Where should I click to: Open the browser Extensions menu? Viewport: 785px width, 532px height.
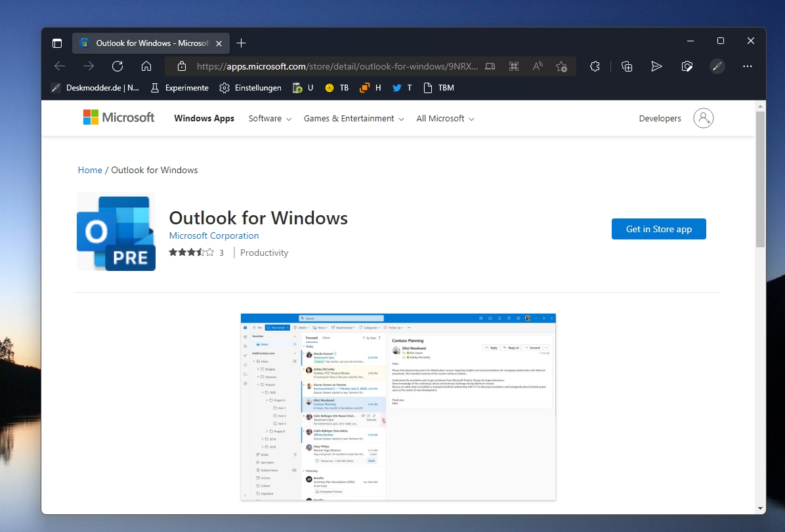tap(595, 66)
